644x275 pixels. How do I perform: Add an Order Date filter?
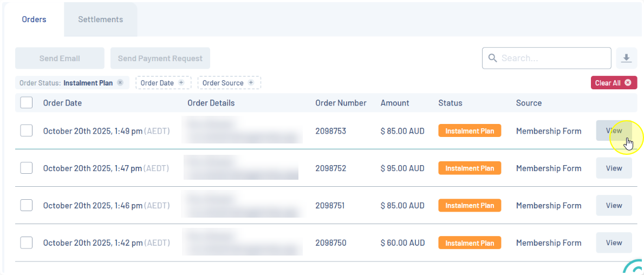(x=163, y=82)
